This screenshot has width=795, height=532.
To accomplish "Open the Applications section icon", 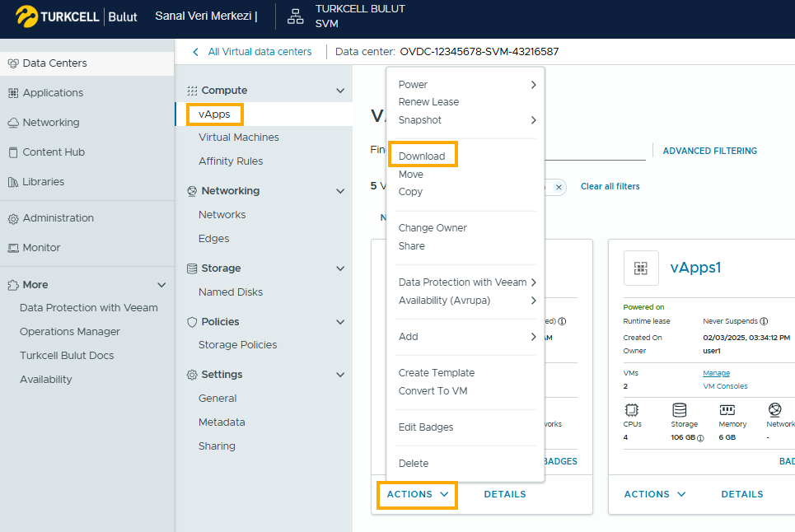I will pyautogui.click(x=13, y=93).
